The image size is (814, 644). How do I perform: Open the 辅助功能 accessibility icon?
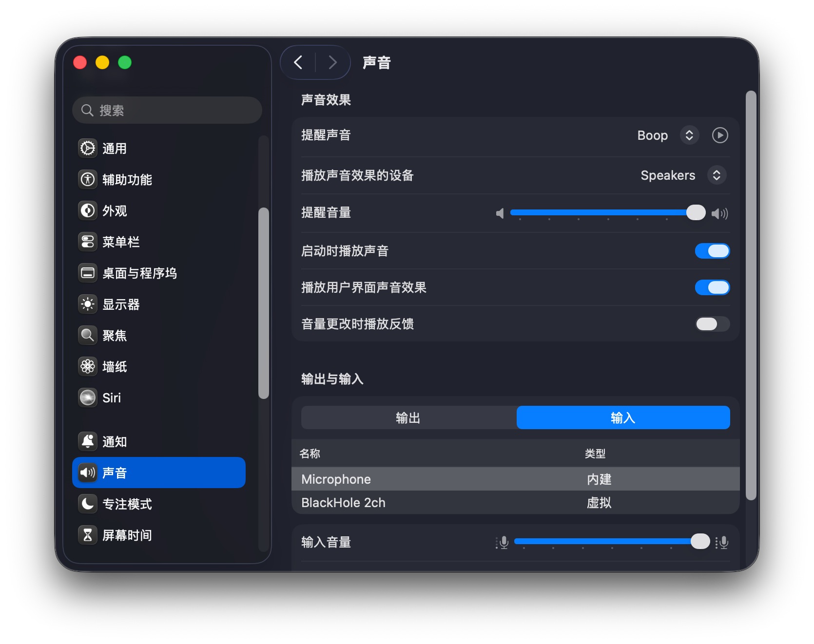click(88, 179)
